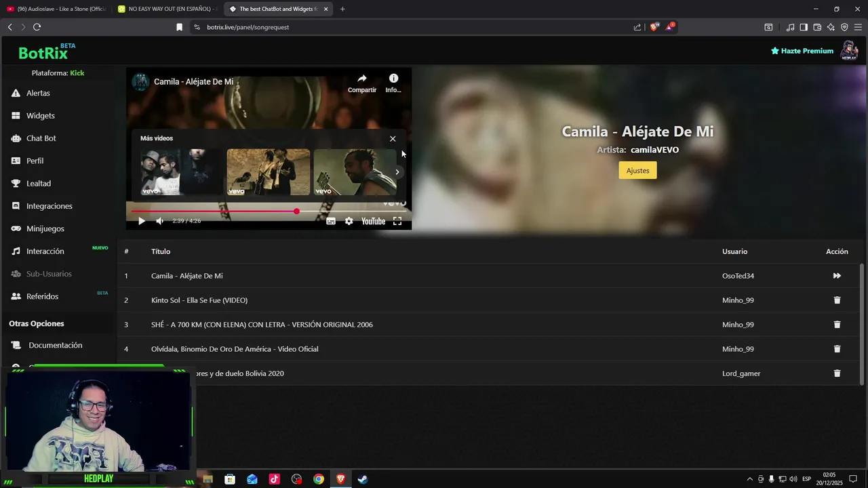The width and height of the screenshot is (868, 488).
Task: Reload the page
Action: [37, 27]
